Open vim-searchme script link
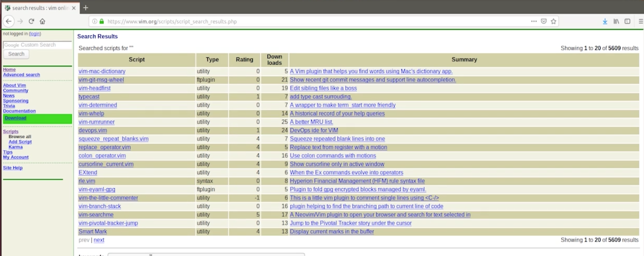Image resolution: width=644 pixels, height=256 pixels. pos(96,215)
